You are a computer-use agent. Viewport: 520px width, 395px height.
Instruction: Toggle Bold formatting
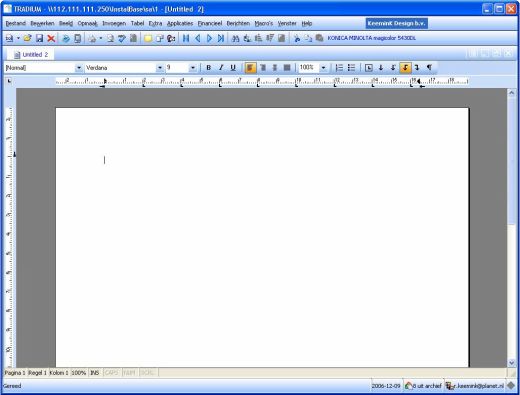pos(209,68)
